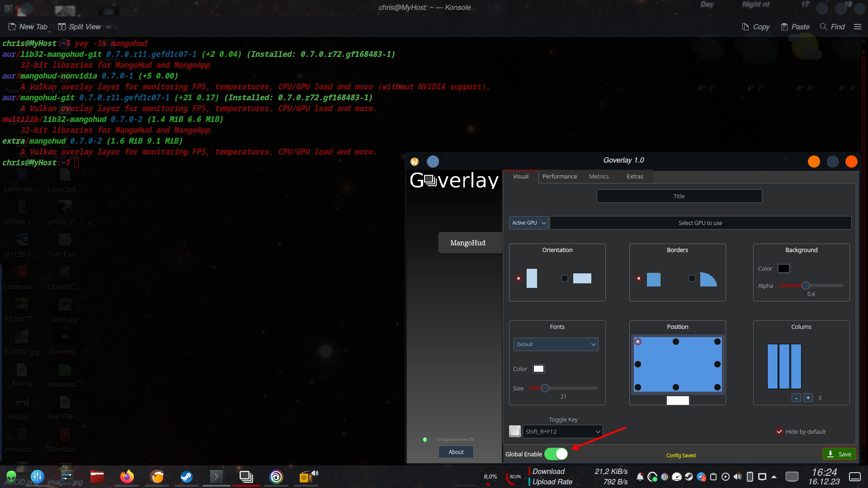868x488 pixels.
Task: Switch to the Performance tab
Action: pos(560,176)
